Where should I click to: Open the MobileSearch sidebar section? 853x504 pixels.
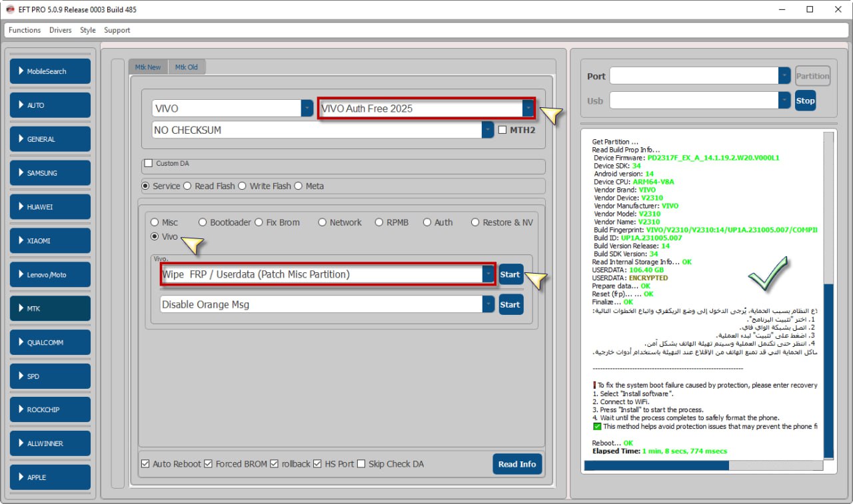[50, 71]
